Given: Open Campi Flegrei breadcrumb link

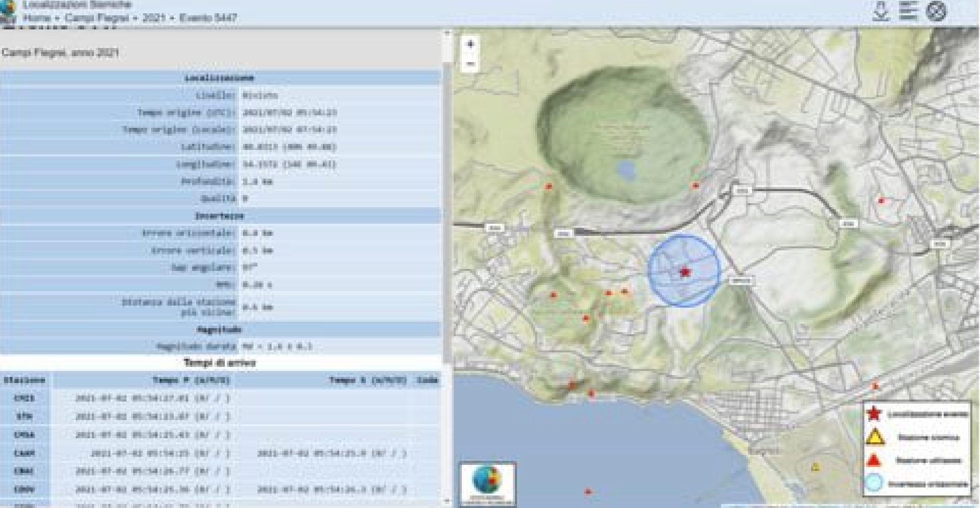Looking at the screenshot, I should click(x=97, y=18).
